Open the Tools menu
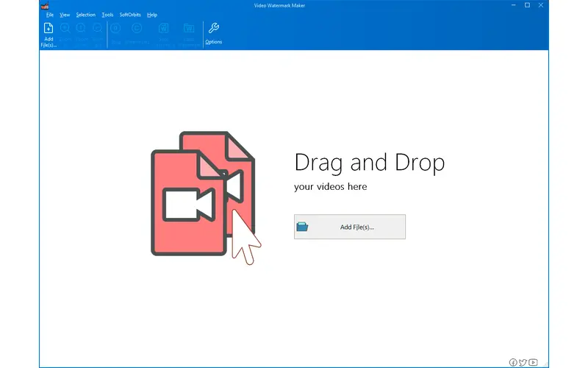 [x=107, y=15]
